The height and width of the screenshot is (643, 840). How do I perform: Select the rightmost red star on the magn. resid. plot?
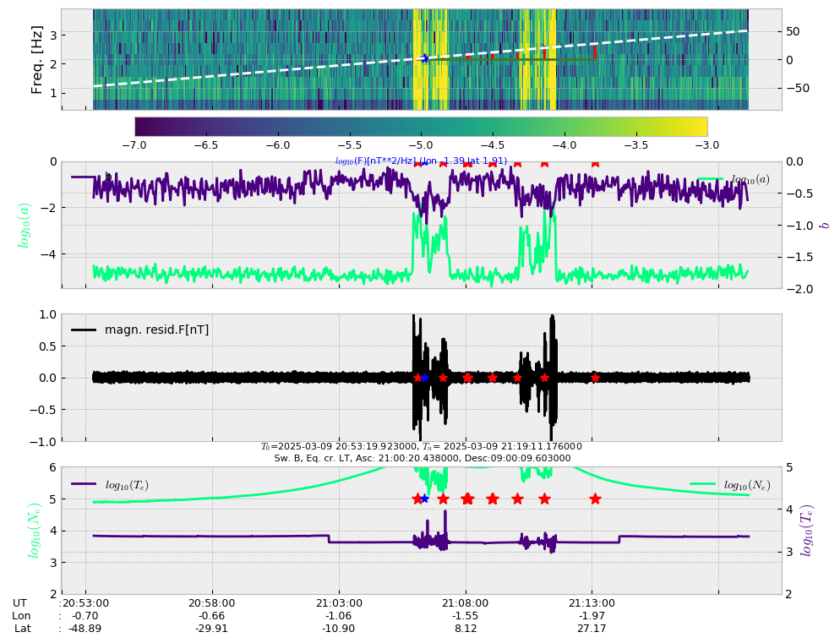coord(595,378)
